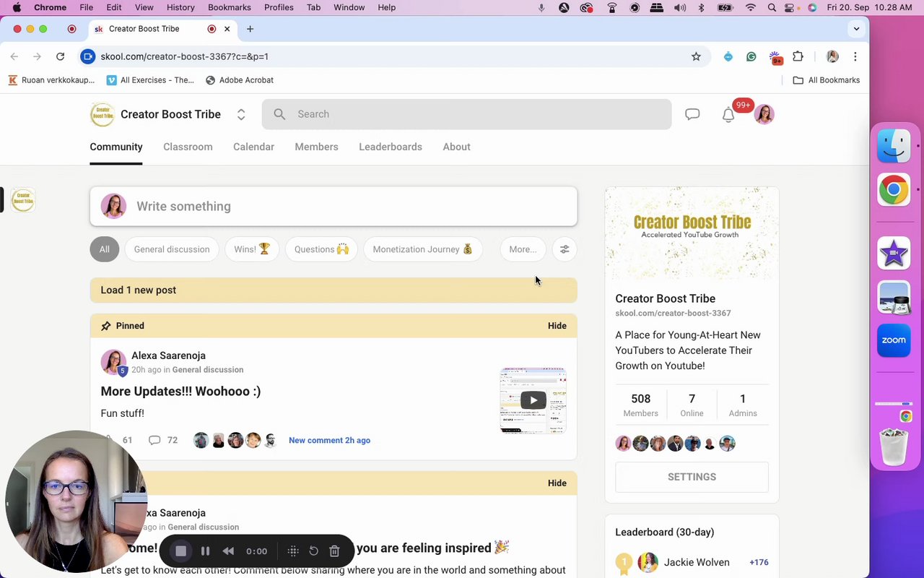Open the Leaderboards tab
Image resolution: width=924 pixels, height=578 pixels.
coord(391,147)
